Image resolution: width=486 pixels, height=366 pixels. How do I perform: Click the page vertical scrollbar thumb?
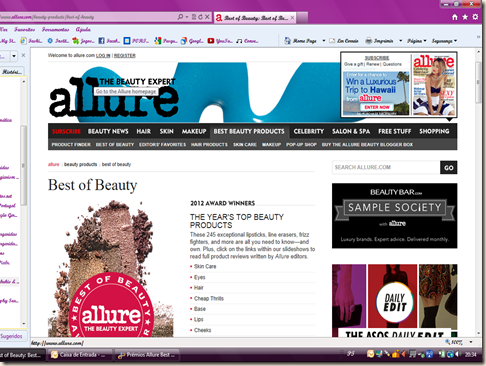[x=478, y=82]
